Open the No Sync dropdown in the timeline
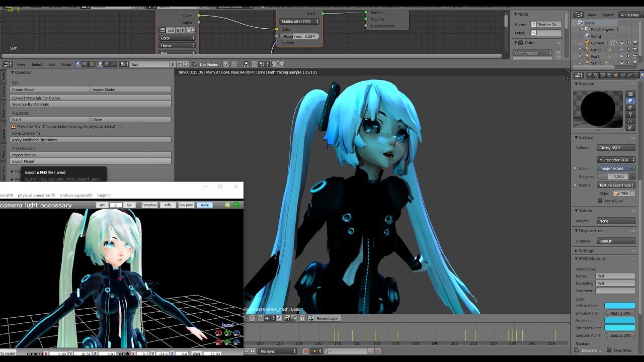644x362 pixels. coord(277,351)
